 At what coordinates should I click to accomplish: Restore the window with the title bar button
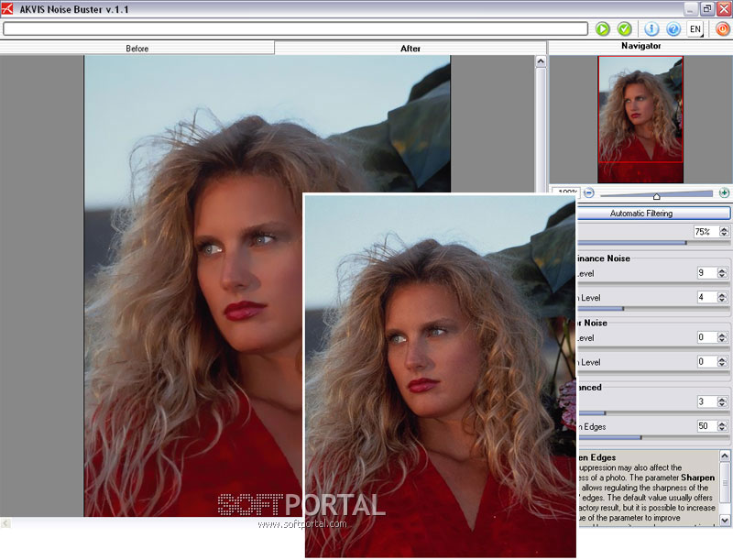coord(706,8)
